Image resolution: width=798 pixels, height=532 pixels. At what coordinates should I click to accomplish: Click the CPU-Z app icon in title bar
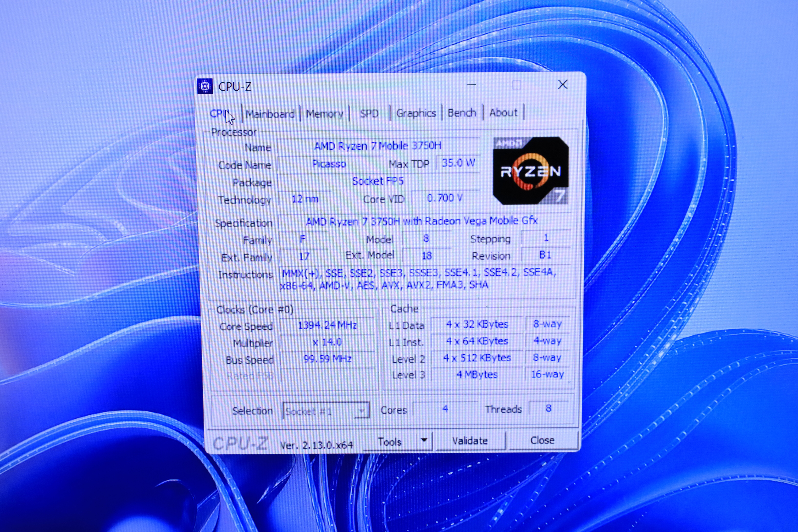tap(205, 86)
